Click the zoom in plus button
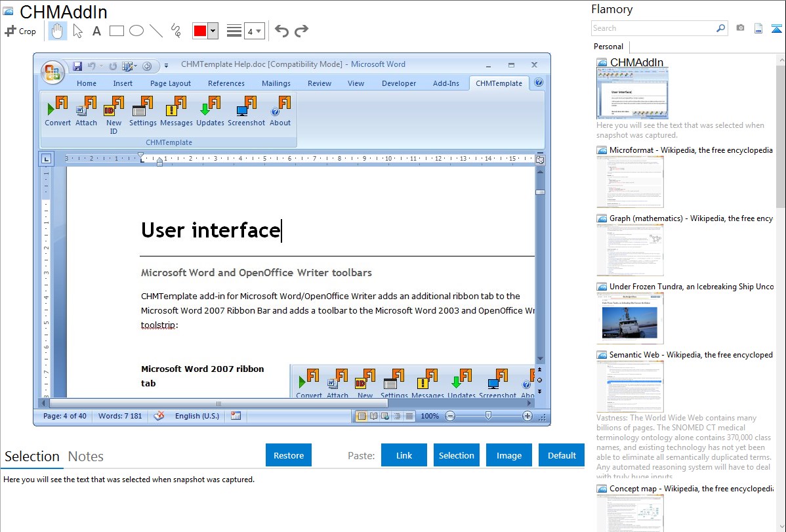Viewport: 786px width, 532px height. point(527,416)
